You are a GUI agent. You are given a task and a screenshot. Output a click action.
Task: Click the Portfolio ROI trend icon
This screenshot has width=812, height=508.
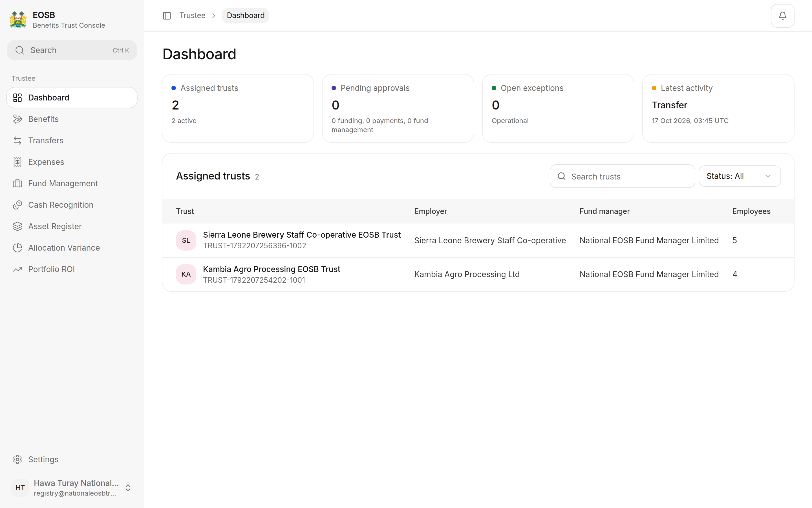point(17,269)
